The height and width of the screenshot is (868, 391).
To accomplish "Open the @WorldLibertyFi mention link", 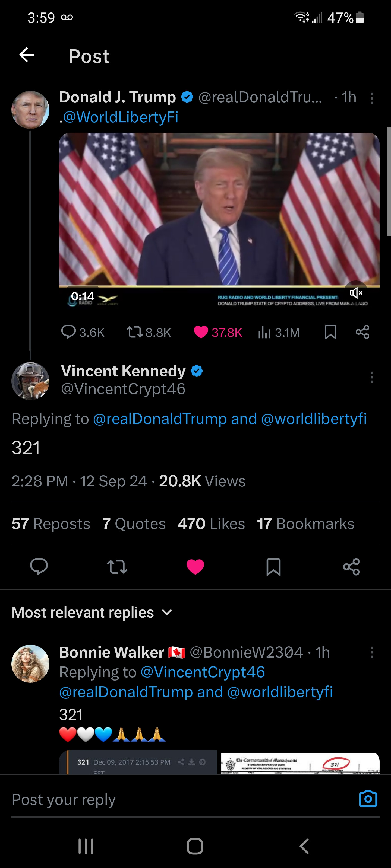I will click(121, 117).
